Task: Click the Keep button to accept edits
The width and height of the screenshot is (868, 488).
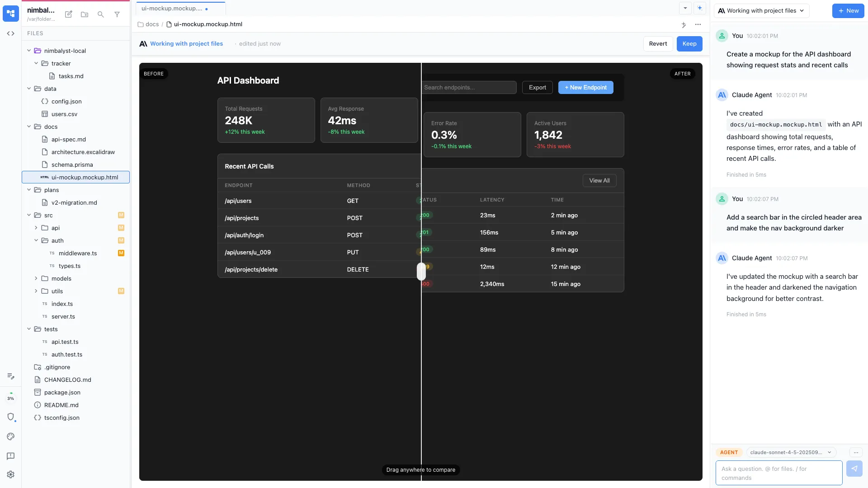Action: pyautogui.click(x=689, y=43)
